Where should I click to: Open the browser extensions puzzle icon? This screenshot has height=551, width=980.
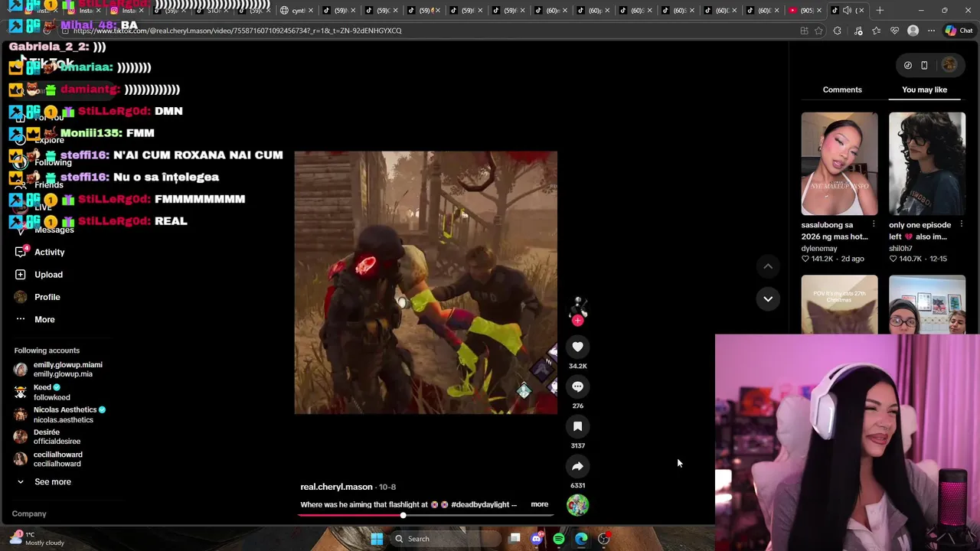point(837,31)
